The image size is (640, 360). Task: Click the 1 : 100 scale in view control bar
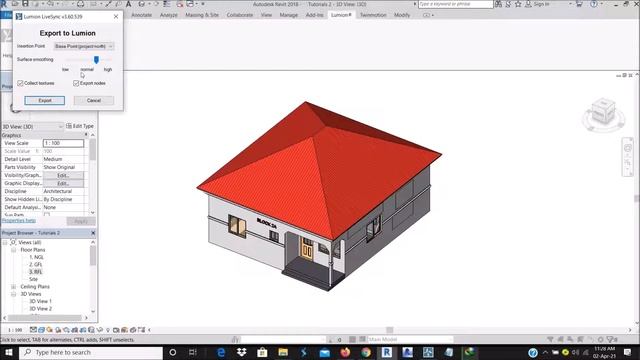15,330
